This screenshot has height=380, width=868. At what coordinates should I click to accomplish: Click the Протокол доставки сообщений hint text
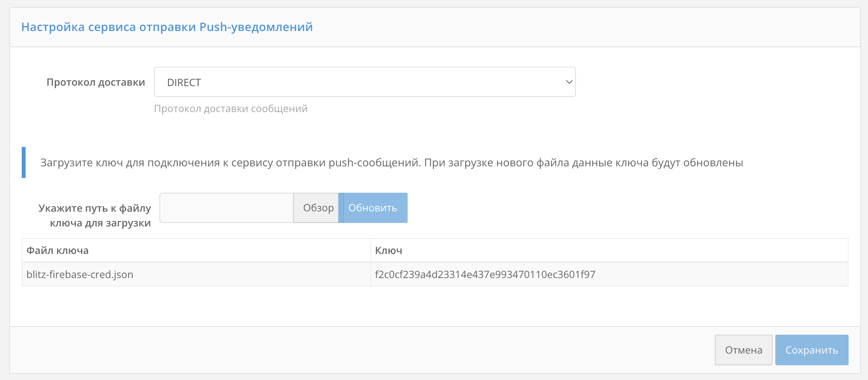click(x=231, y=109)
